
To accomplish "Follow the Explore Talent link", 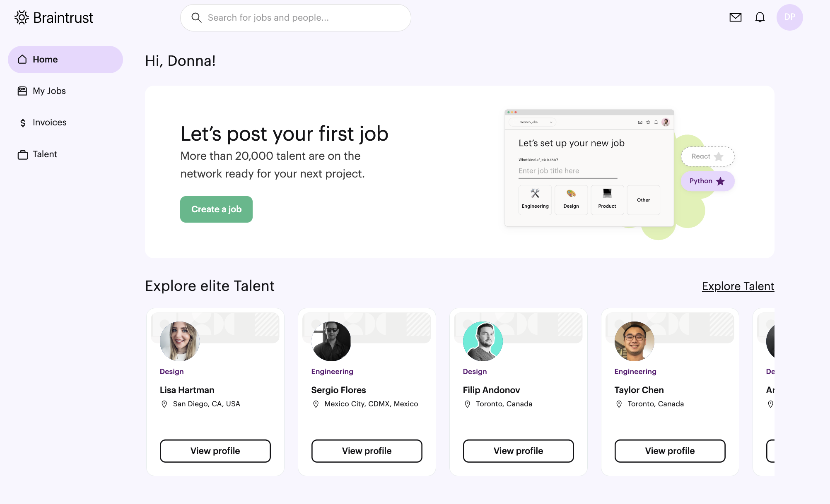I will [738, 286].
